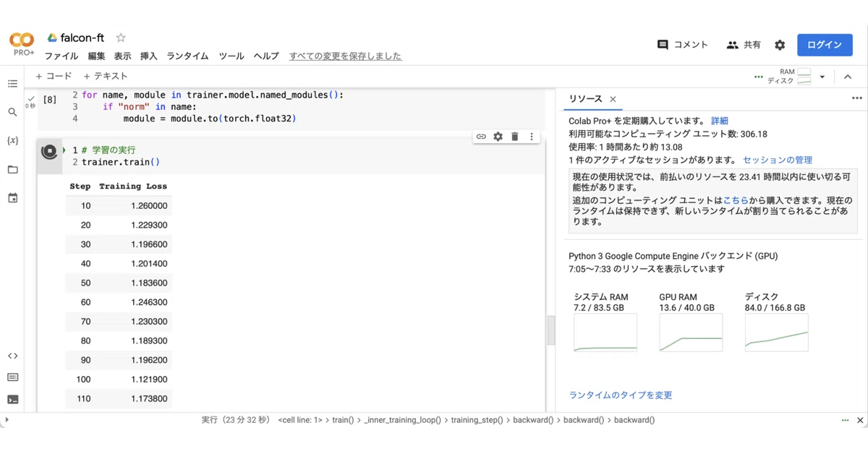Go to Colab Pro+ home logo

[22, 44]
